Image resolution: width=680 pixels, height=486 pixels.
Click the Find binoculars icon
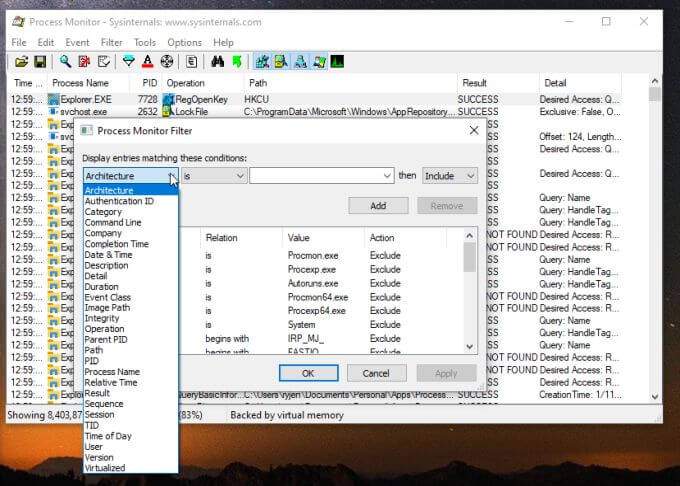(217, 62)
